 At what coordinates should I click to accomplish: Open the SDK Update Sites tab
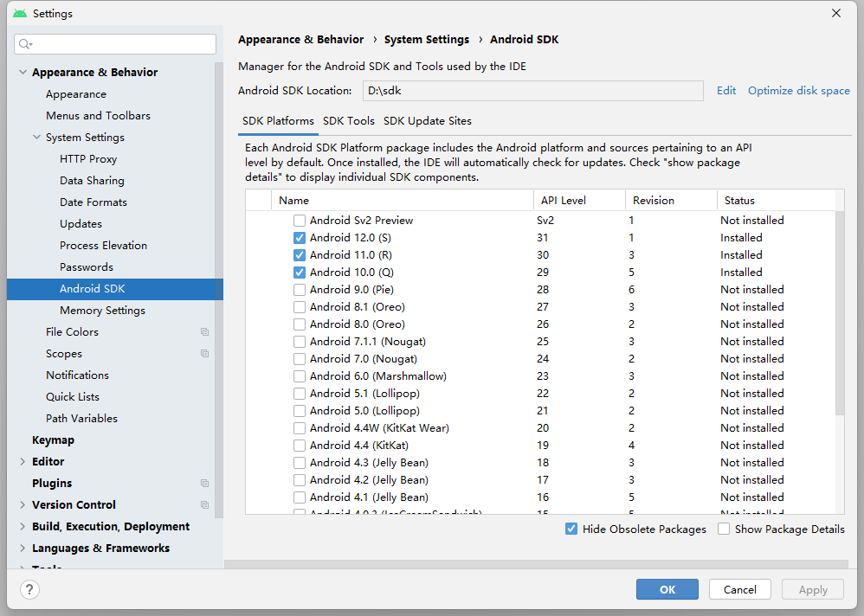(428, 121)
